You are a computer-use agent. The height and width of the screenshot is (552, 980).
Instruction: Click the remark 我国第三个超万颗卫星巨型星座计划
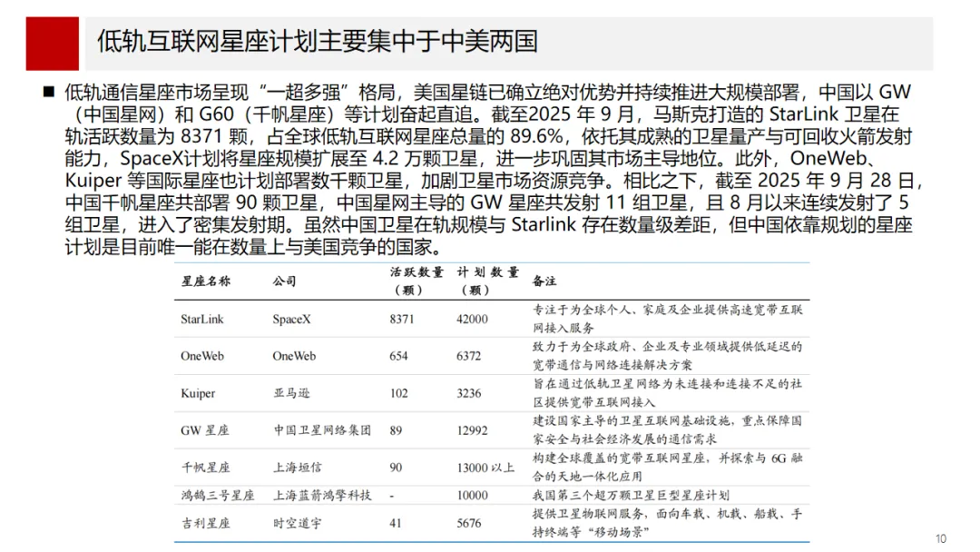(x=631, y=496)
